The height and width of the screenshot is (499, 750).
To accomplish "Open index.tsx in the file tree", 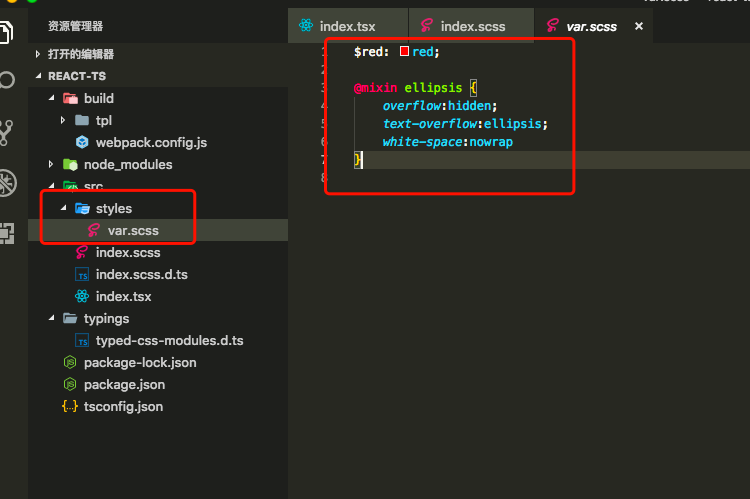I will click(123, 297).
